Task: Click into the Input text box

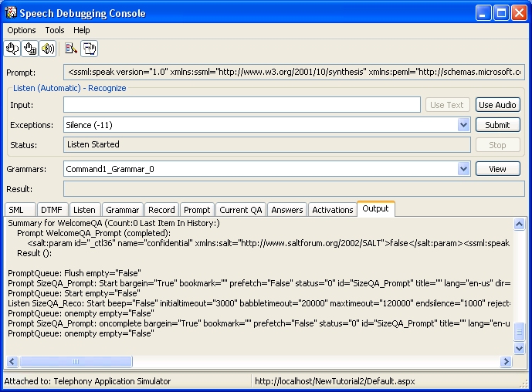Action: pos(242,105)
